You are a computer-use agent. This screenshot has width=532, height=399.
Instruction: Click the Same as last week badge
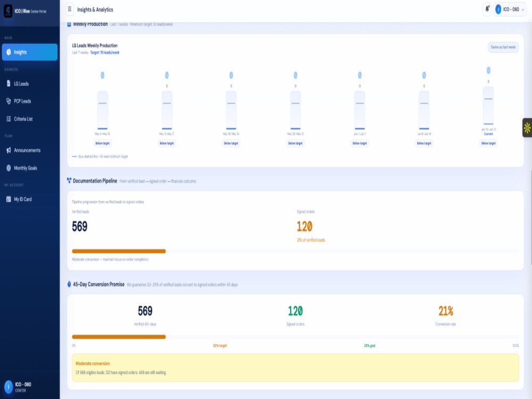click(x=503, y=47)
